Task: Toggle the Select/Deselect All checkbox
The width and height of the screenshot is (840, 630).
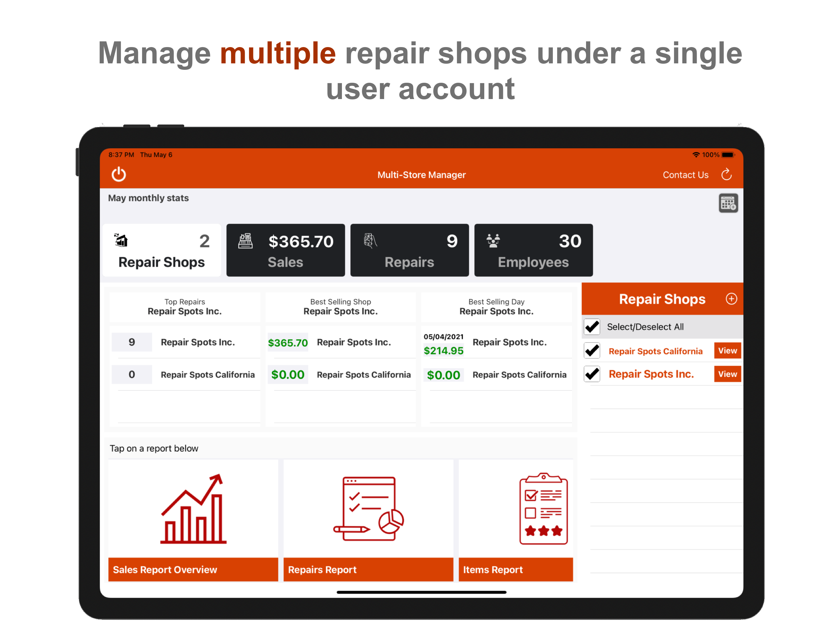Action: pyautogui.click(x=592, y=327)
